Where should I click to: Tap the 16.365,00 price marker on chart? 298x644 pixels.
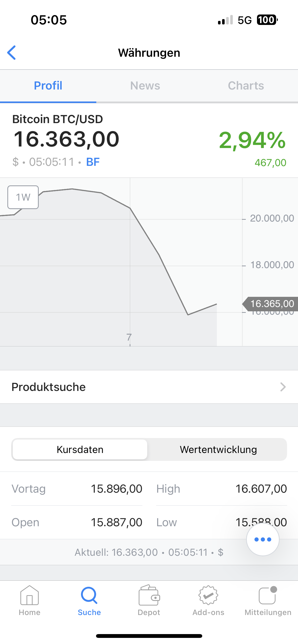click(270, 304)
